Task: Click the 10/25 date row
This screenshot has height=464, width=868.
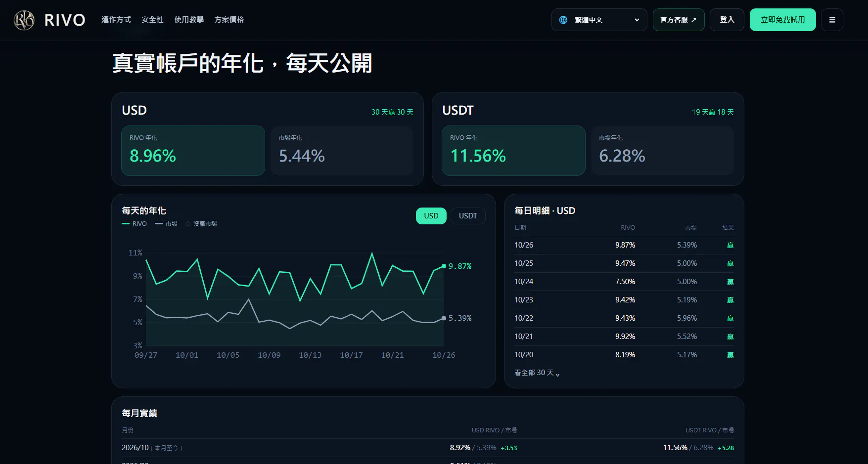Action: point(624,263)
